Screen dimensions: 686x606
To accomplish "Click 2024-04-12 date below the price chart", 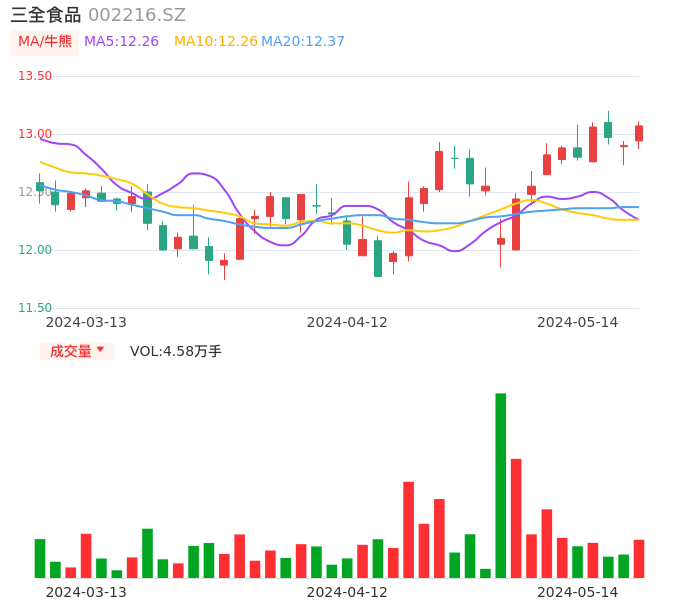I will [x=347, y=322].
